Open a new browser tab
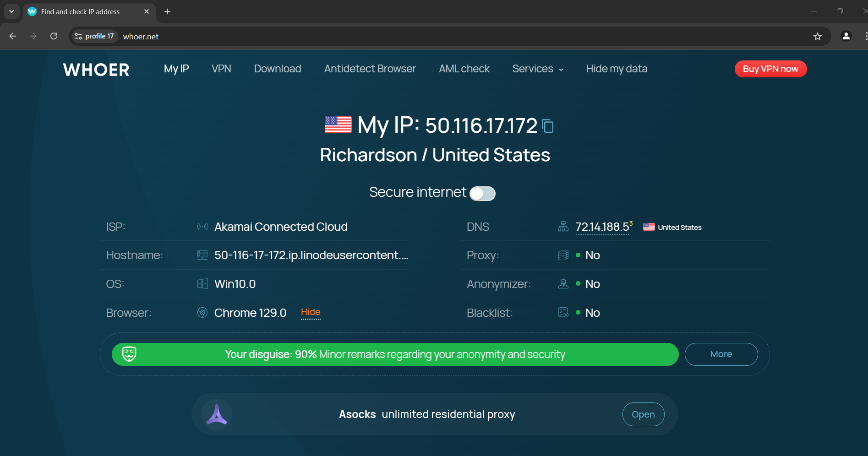Image resolution: width=868 pixels, height=456 pixels. (167, 11)
